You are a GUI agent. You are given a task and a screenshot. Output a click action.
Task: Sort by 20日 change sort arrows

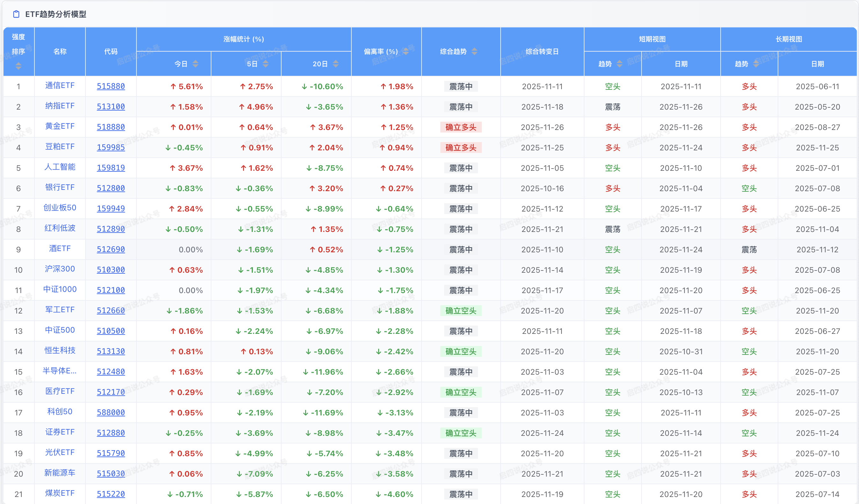click(336, 64)
